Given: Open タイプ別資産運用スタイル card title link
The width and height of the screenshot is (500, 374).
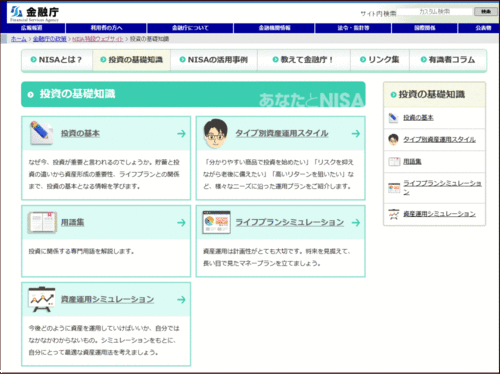Looking at the screenshot, I should (x=282, y=133).
